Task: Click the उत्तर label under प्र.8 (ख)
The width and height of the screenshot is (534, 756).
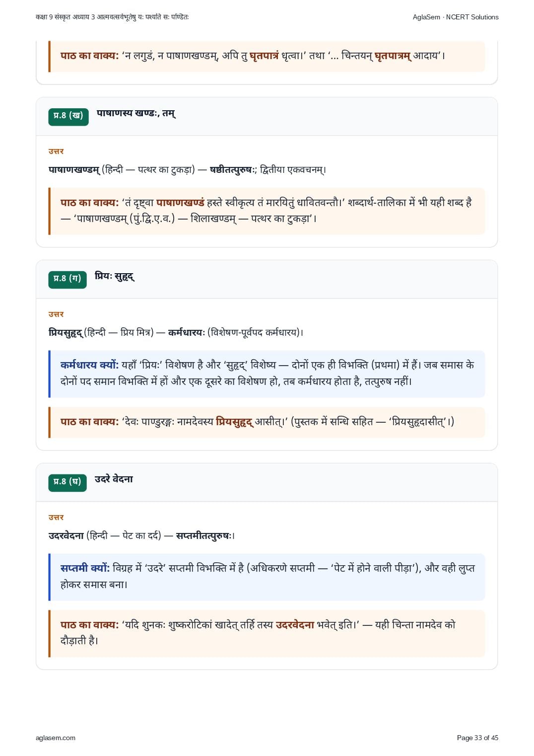Action: click(x=56, y=151)
